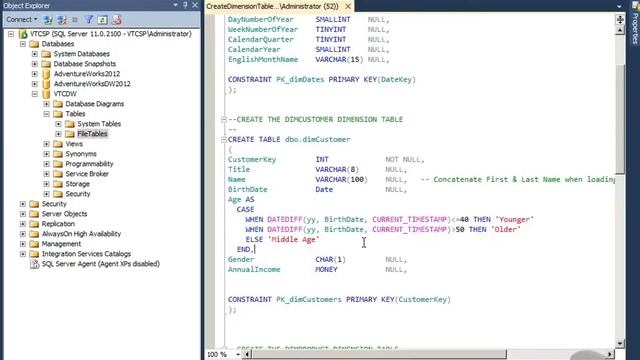This screenshot has height=360, width=640.
Task: Expand the Management folder
Action: 23,244
